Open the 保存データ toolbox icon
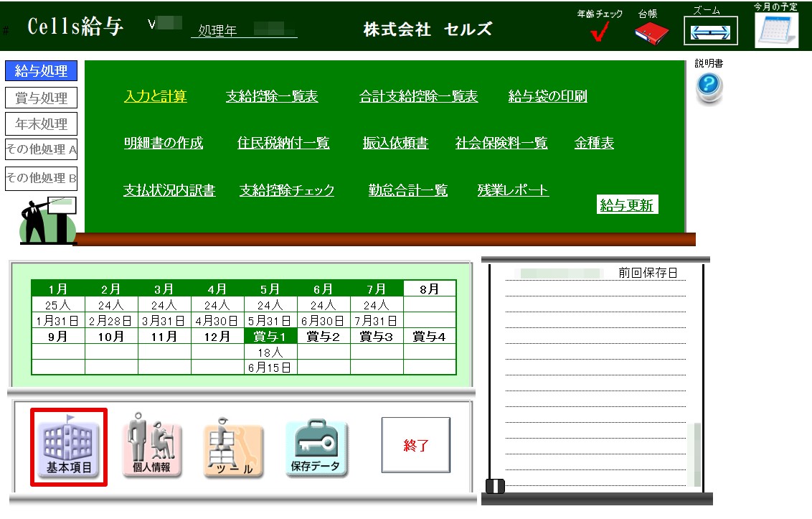Image resolution: width=812 pixels, height=519 pixels. point(316,448)
